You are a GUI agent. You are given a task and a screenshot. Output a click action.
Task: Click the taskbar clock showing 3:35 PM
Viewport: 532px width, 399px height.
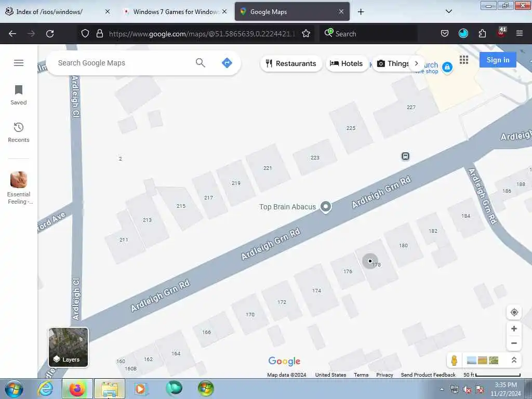click(x=506, y=389)
